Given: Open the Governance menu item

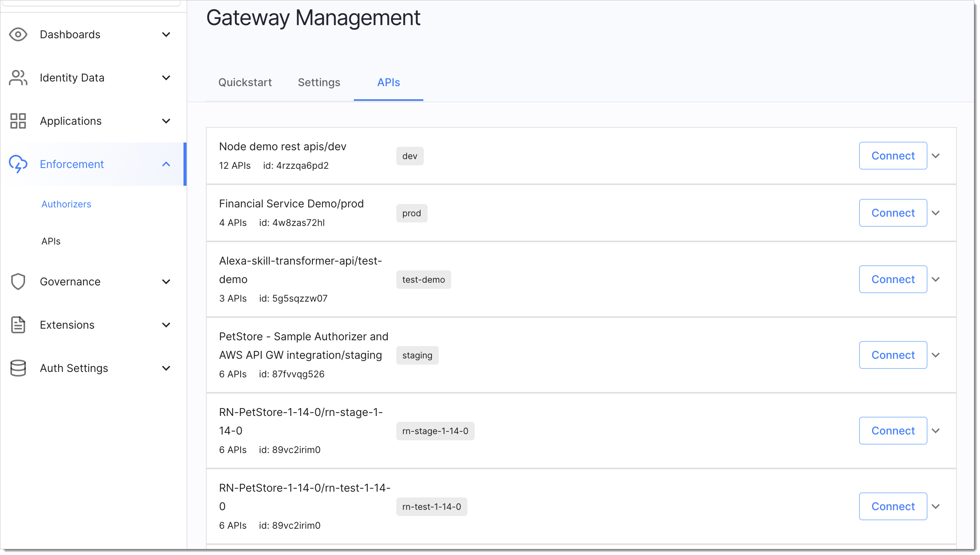Looking at the screenshot, I should (70, 282).
